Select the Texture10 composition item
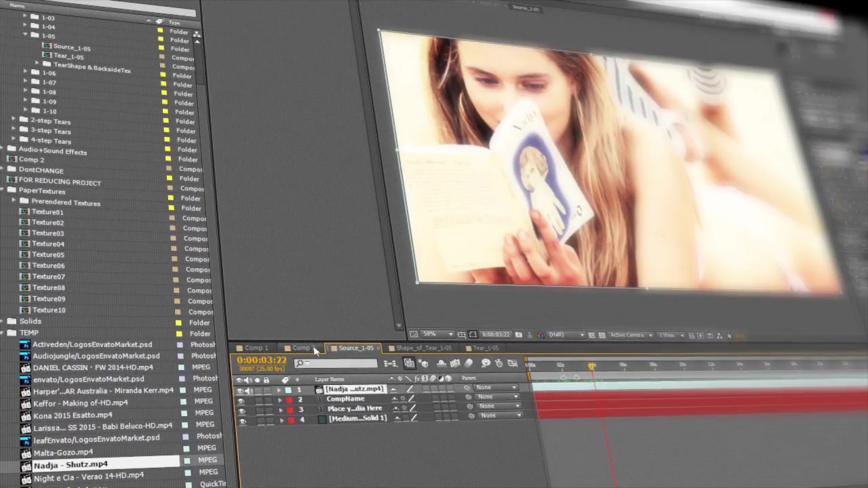This screenshot has height=488, width=868. (49, 310)
